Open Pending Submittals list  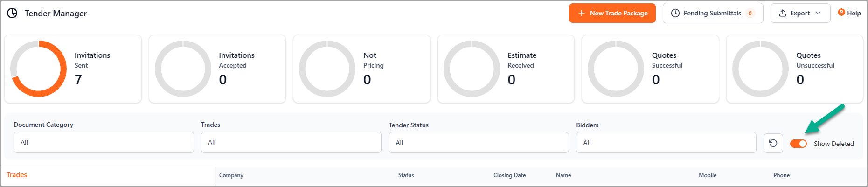click(x=713, y=13)
